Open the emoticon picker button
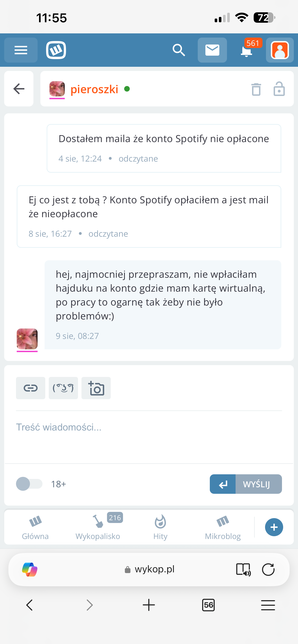 [x=63, y=388]
